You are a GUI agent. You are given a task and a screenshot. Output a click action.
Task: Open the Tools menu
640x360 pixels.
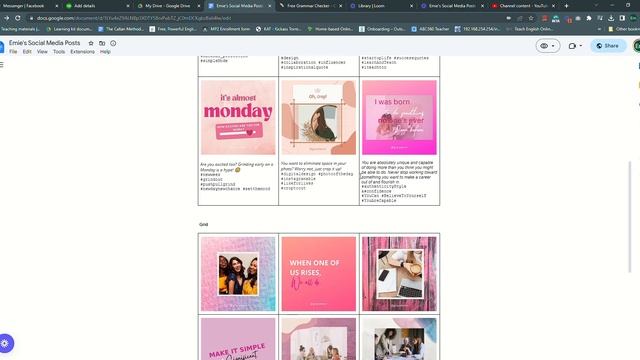pyautogui.click(x=59, y=52)
